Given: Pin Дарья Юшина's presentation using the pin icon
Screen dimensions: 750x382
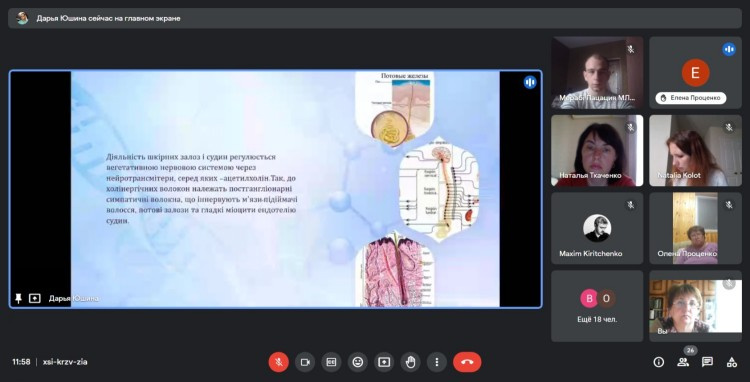Looking at the screenshot, I should click(18, 298).
